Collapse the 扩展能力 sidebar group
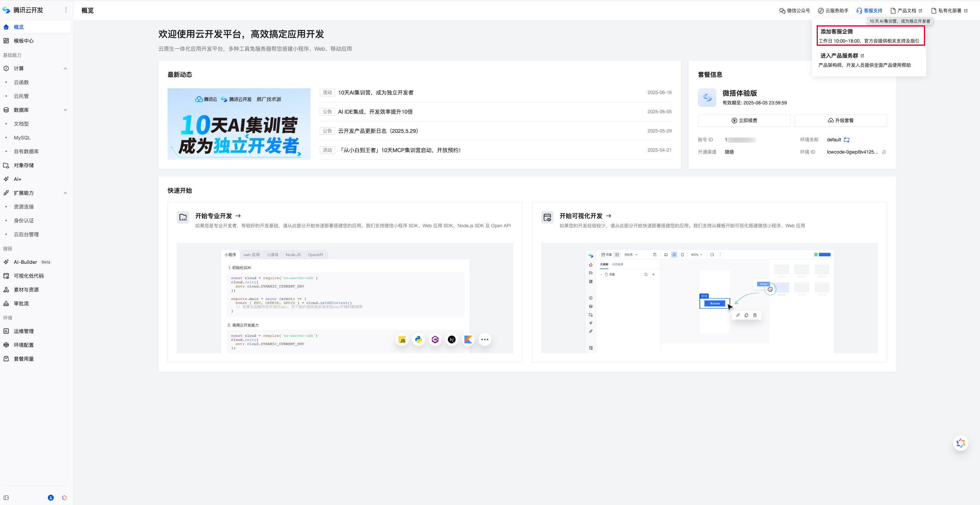980x505 pixels. [65, 193]
